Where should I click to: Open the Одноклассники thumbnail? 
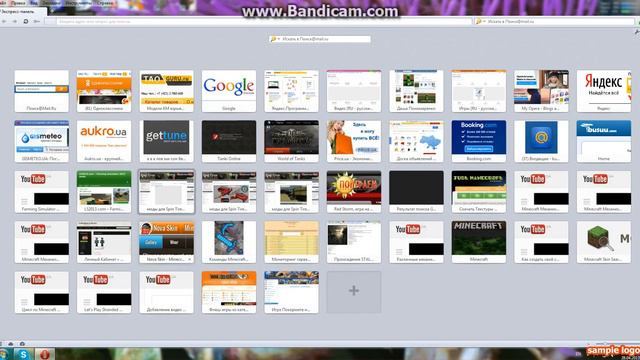pyautogui.click(x=104, y=91)
